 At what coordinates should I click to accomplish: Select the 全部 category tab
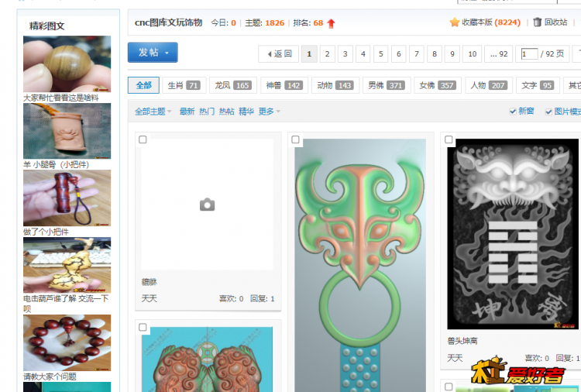(144, 85)
